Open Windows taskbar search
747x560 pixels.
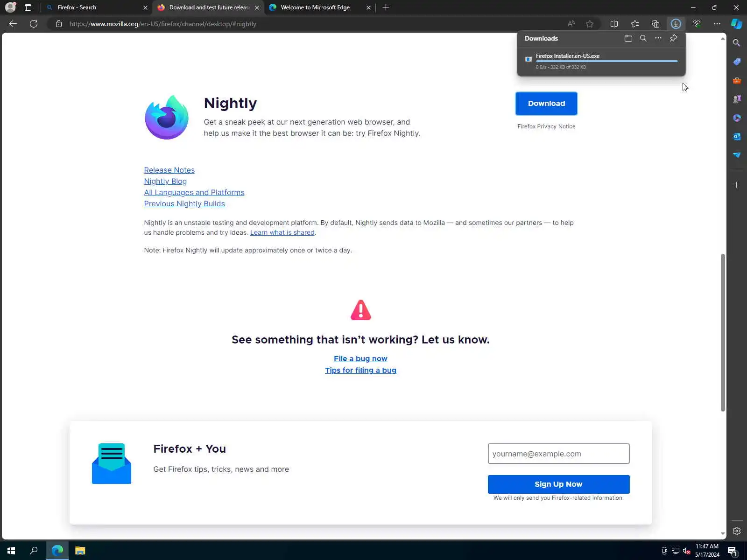click(34, 551)
